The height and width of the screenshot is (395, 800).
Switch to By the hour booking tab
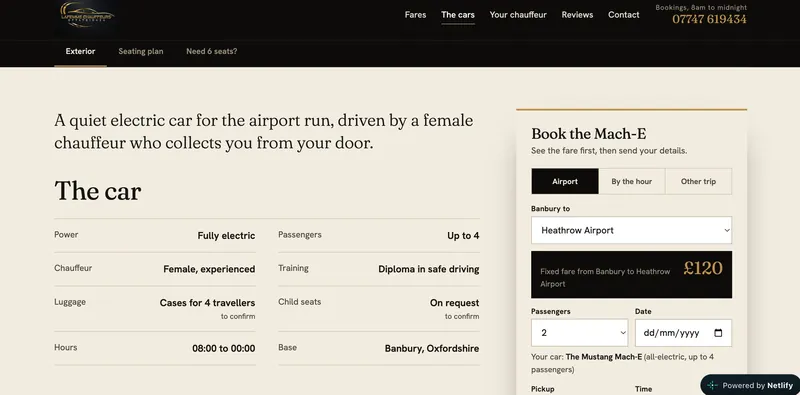click(632, 181)
